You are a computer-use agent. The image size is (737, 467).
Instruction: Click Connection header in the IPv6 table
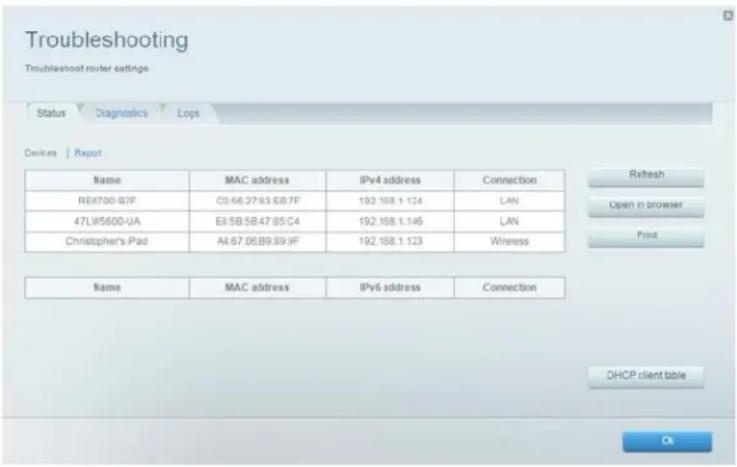510,288
